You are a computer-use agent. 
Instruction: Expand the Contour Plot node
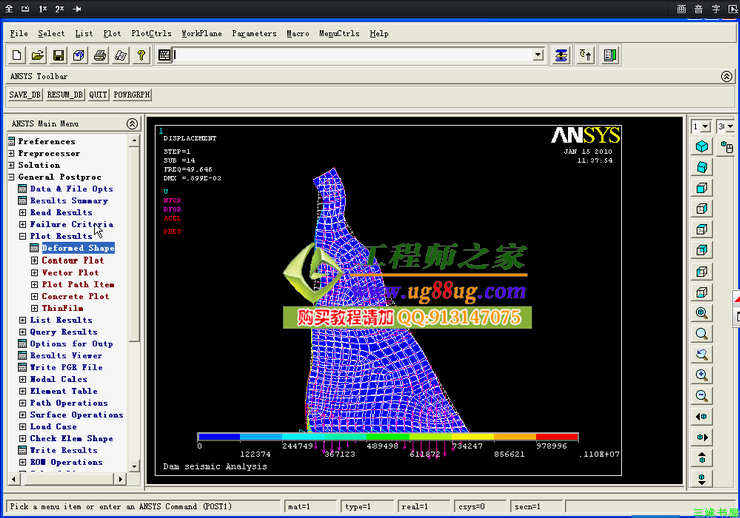pyautogui.click(x=34, y=260)
